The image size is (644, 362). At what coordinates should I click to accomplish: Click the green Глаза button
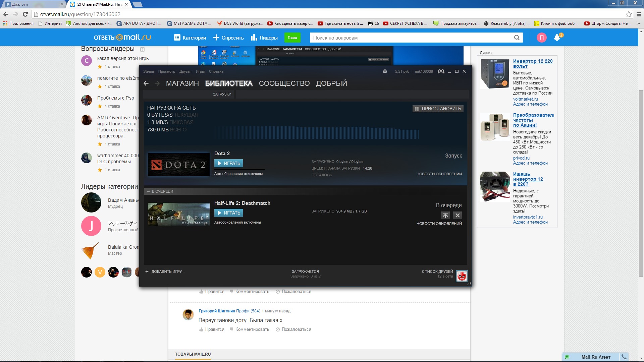[x=292, y=38]
